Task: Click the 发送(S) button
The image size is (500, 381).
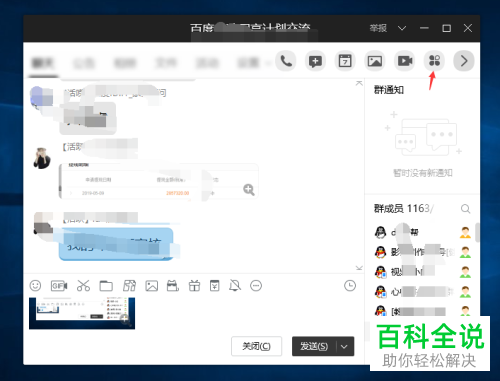Action: point(314,346)
